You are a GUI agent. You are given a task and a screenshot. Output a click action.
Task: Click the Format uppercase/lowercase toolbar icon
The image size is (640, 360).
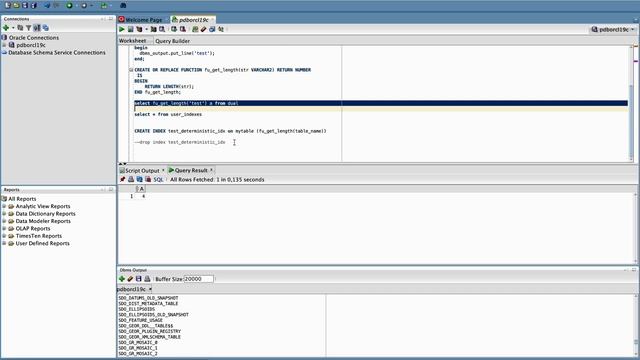pyautogui.click(x=221, y=29)
